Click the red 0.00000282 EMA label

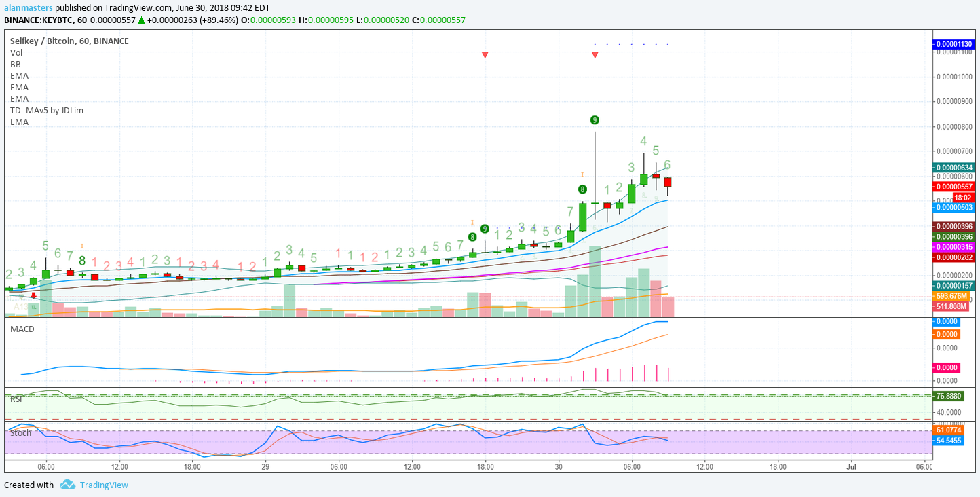tap(954, 257)
